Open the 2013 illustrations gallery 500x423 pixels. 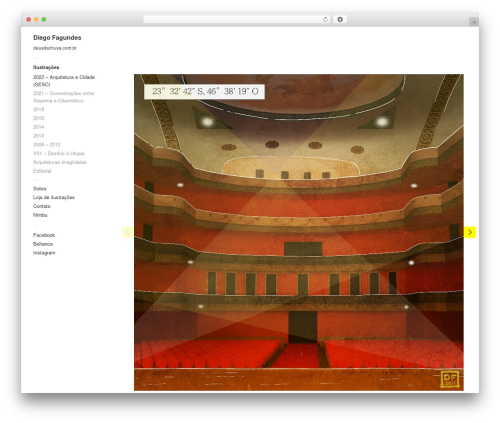coord(38,136)
